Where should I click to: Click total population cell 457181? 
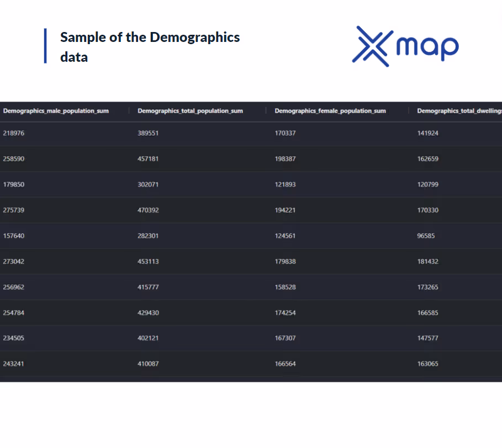pyautogui.click(x=148, y=159)
